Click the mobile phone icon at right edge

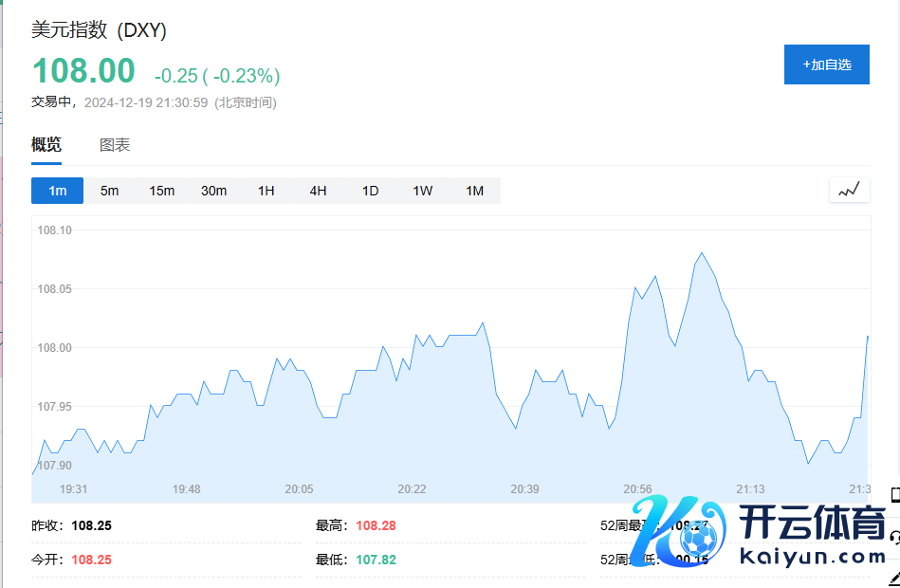[894, 494]
